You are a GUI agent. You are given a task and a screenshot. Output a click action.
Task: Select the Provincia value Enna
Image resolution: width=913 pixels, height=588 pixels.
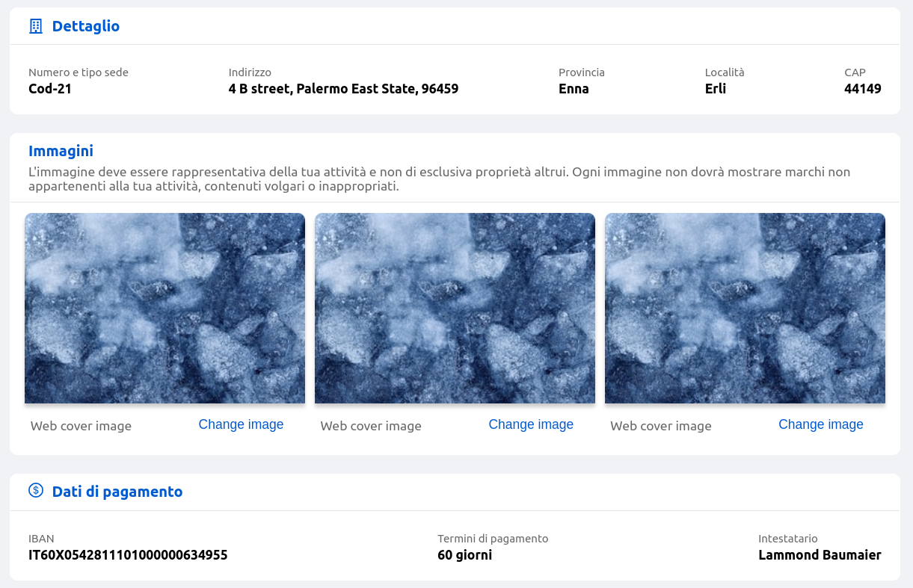point(574,89)
